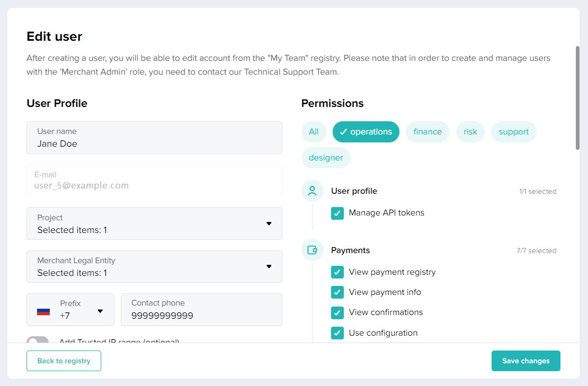
Task: Select the All permissions chip
Action: 314,132
